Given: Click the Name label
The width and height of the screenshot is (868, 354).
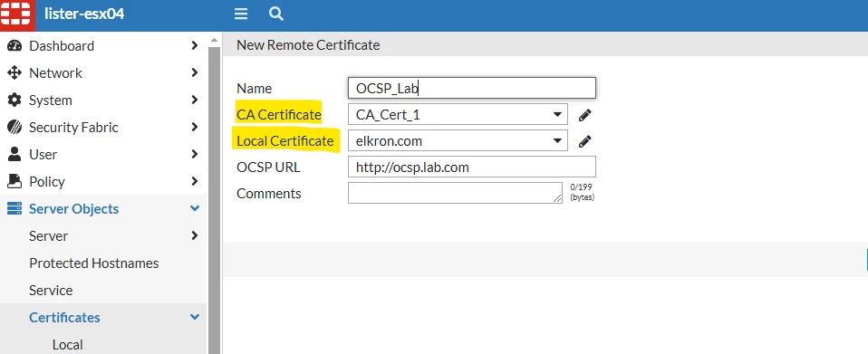Looking at the screenshot, I should coord(254,89).
